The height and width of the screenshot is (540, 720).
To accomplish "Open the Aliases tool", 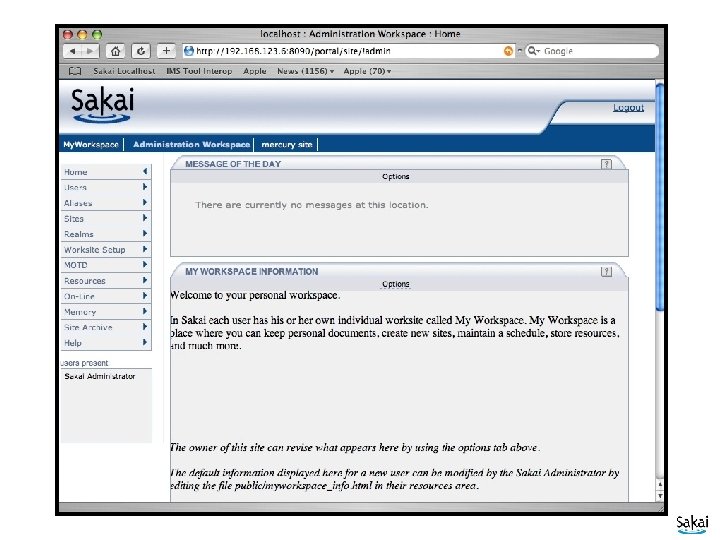I will coord(106,203).
